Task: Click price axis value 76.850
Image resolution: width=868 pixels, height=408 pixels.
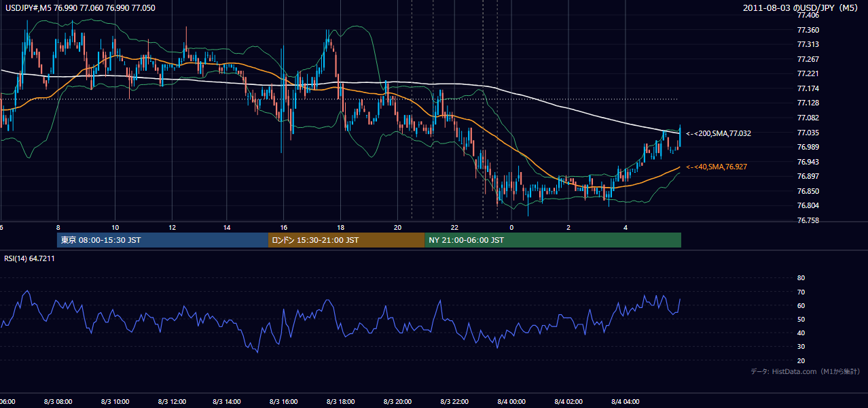Action: (808, 192)
